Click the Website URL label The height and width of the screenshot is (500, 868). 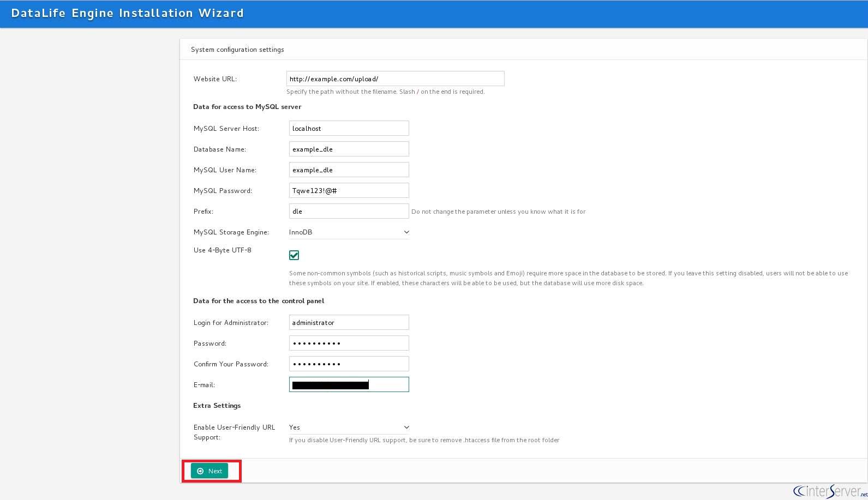pyautogui.click(x=215, y=79)
